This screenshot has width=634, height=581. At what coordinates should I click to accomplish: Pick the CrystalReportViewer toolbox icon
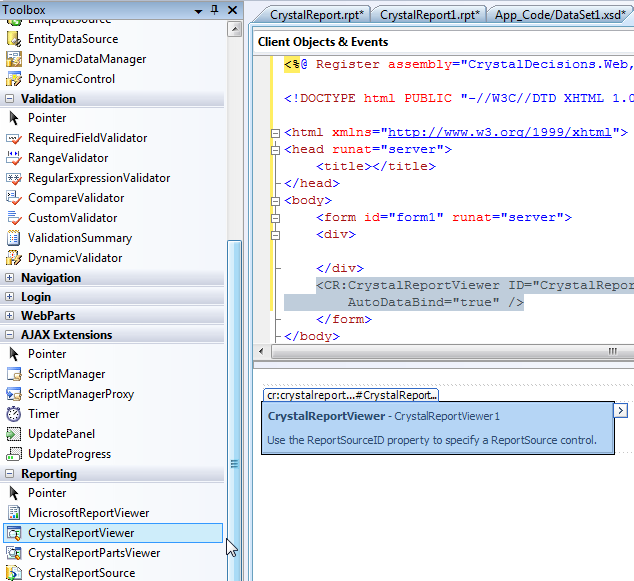(x=13, y=533)
